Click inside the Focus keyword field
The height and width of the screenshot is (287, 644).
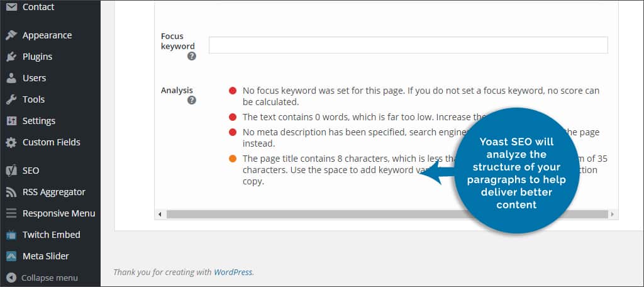[408, 45]
